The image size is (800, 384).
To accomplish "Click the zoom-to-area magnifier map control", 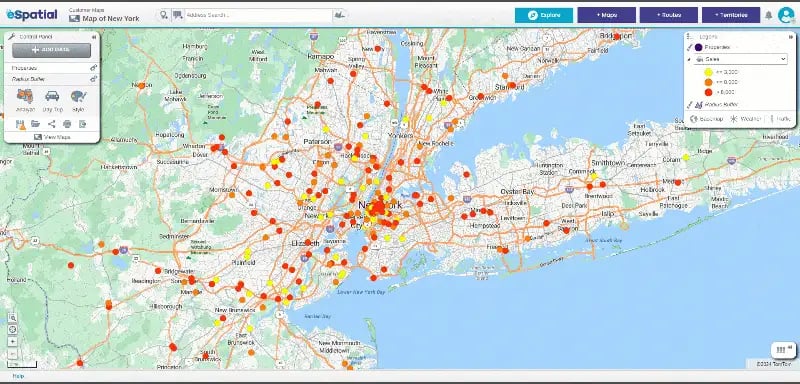I will click(13, 317).
